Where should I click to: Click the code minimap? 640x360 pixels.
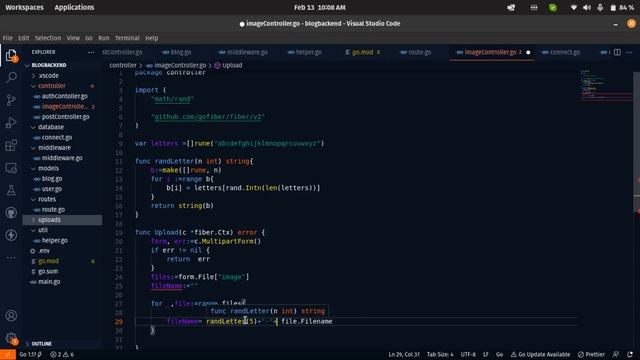[x=606, y=85]
